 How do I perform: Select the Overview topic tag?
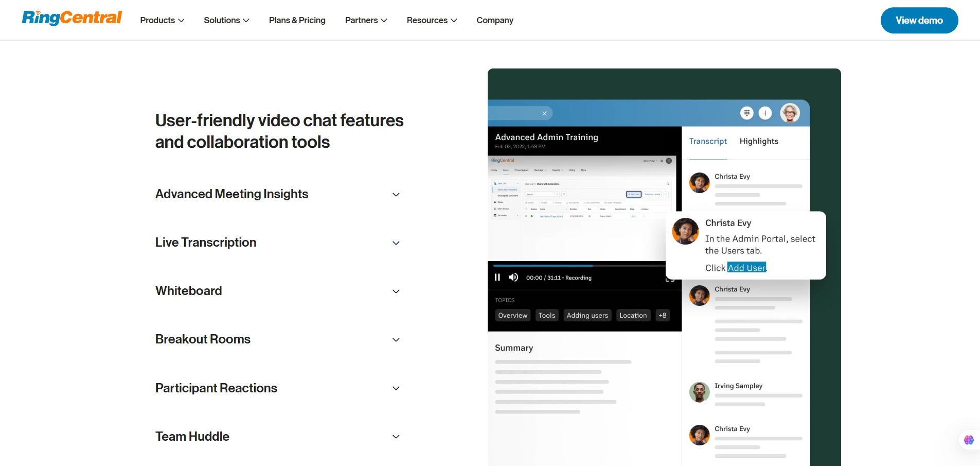(x=512, y=315)
